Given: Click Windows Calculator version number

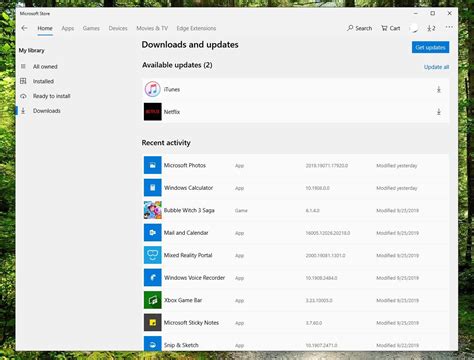Looking at the screenshot, I should coord(318,188).
